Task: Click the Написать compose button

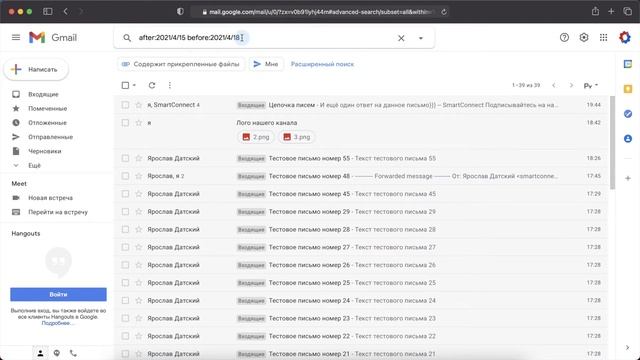Action: coord(36,69)
